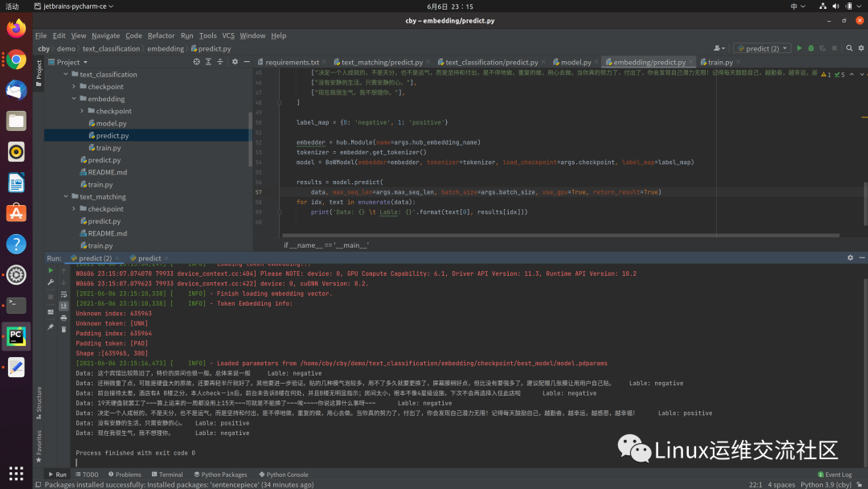Screen dimensions: 868x489
Task: Open Run panel wrench settings icon
Action: click(51, 282)
